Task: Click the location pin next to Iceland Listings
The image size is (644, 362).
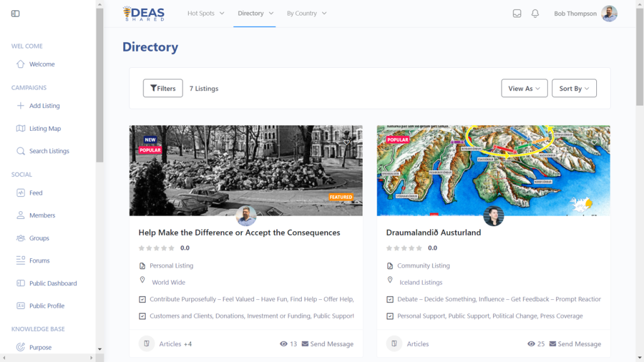Action: click(390, 280)
